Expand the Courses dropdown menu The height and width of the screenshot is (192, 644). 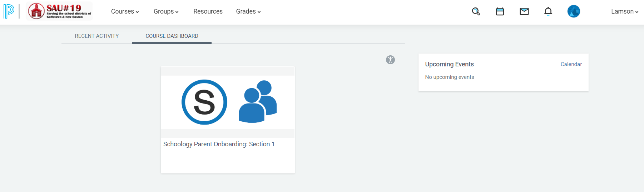coord(125,11)
